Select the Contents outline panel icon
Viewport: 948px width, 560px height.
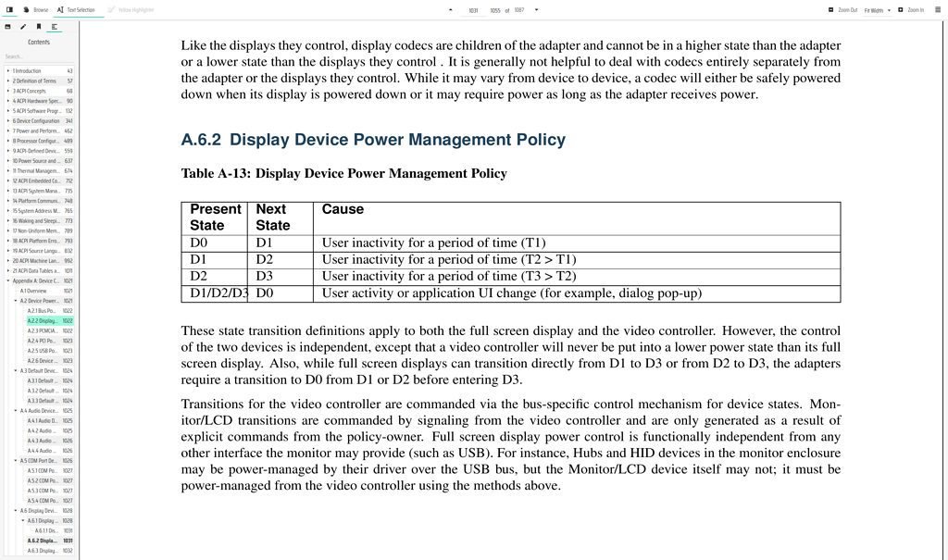pos(55,26)
